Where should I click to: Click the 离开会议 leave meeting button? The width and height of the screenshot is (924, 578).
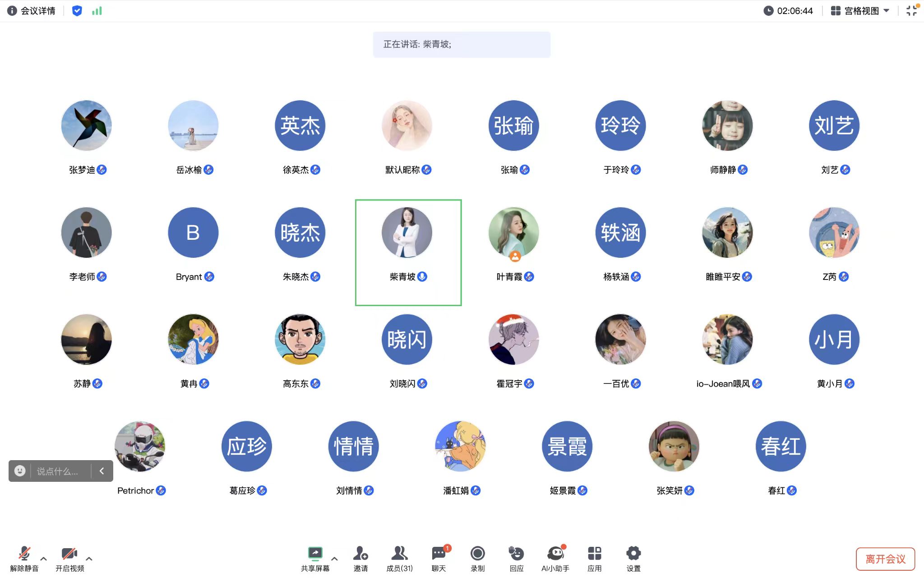(x=885, y=559)
